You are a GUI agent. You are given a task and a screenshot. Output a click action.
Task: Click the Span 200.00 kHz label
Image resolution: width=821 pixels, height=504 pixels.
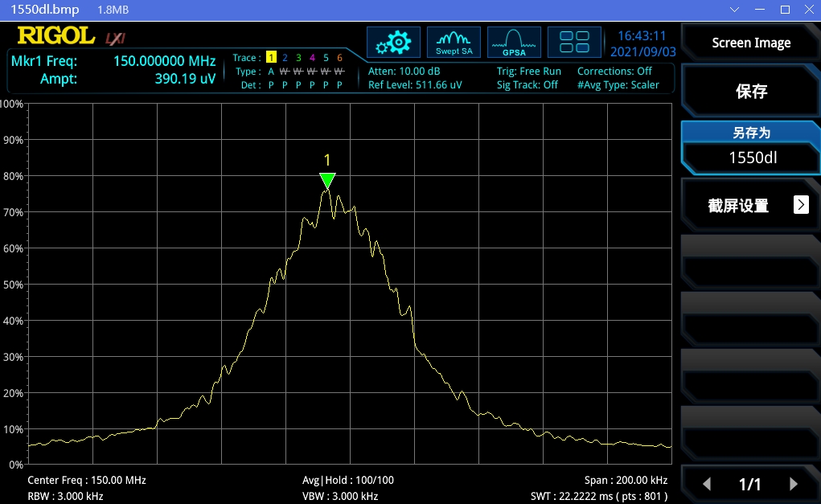[626, 480]
